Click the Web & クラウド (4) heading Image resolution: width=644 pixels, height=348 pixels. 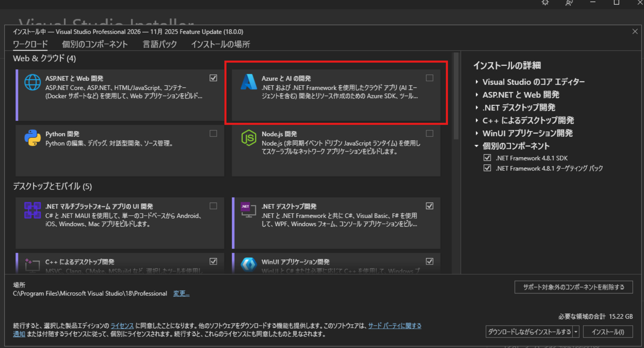point(44,58)
